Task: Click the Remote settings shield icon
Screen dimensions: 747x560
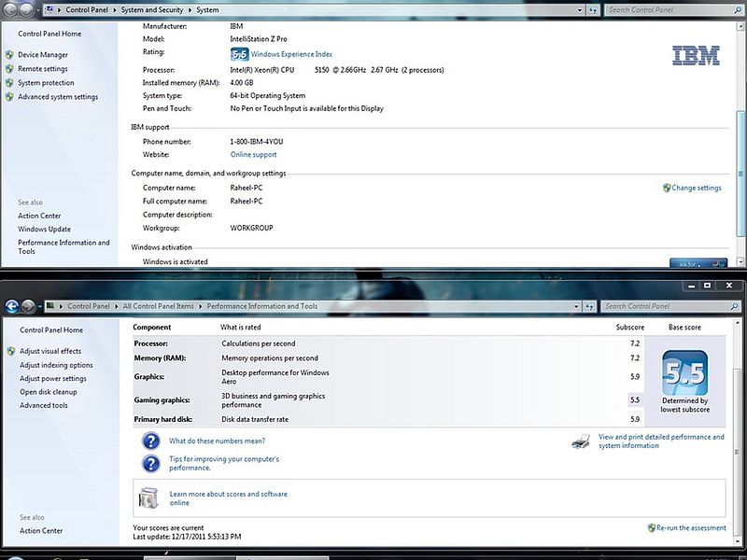Action: tap(9, 68)
